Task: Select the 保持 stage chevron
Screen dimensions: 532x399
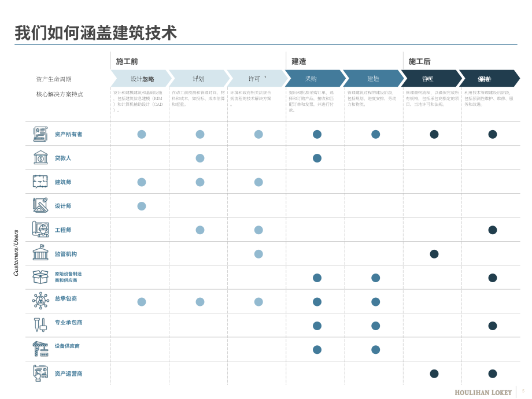Action: [x=490, y=79]
